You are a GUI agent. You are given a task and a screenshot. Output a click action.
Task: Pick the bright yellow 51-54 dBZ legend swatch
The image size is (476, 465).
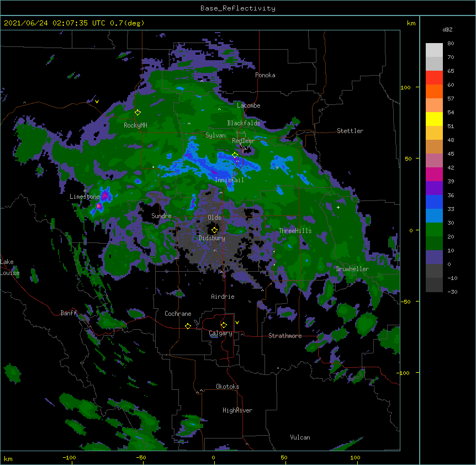[x=434, y=119]
